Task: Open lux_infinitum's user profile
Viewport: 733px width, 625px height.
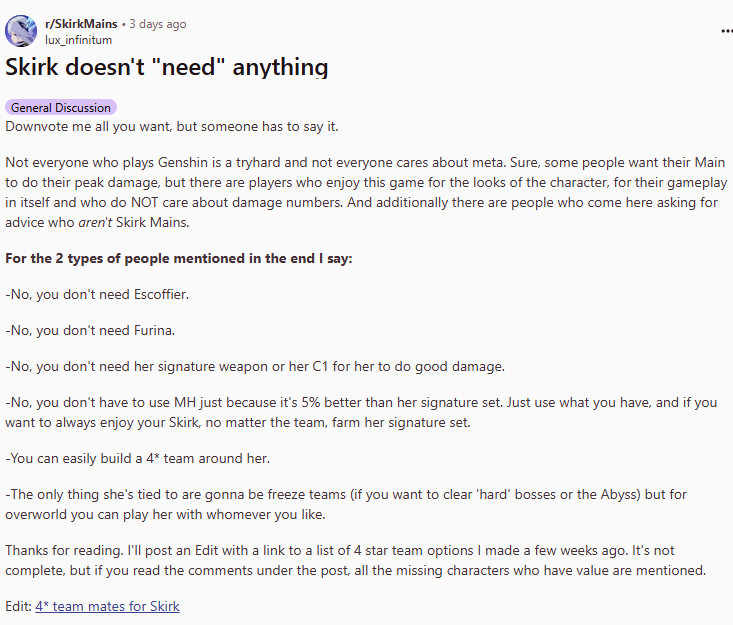Action: pyautogui.click(x=79, y=40)
